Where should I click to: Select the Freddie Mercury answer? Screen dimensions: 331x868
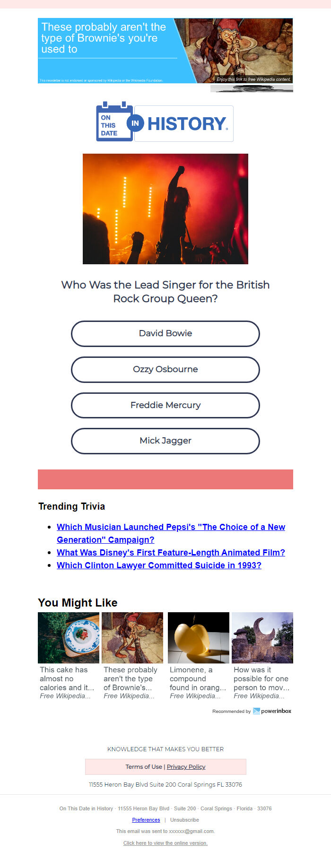tap(165, 405)
